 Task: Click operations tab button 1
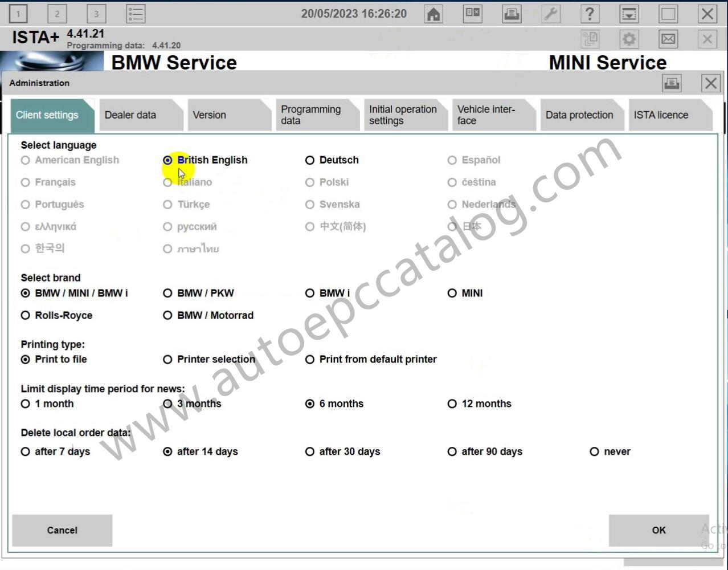(x=18, y=14)
